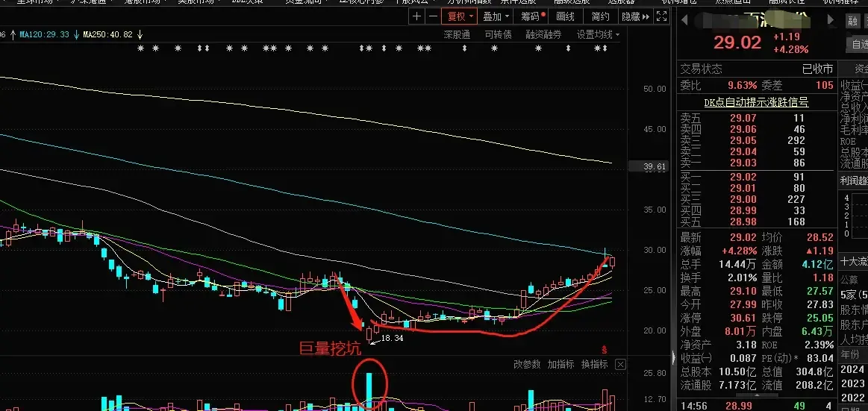The height and width of the screenshot is (411, 868).
Task: Click the 换手 2.01% turnover value
Action: point(743,277)
